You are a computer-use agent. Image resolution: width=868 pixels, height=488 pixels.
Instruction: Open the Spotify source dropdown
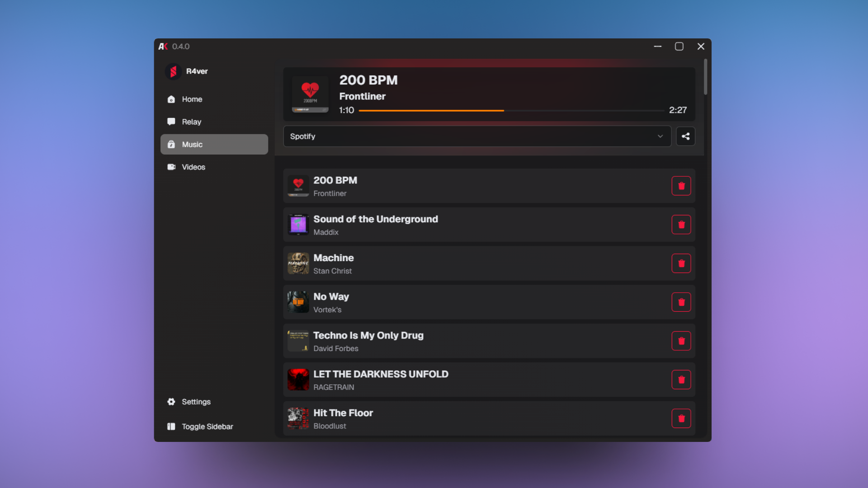point(477,136)
